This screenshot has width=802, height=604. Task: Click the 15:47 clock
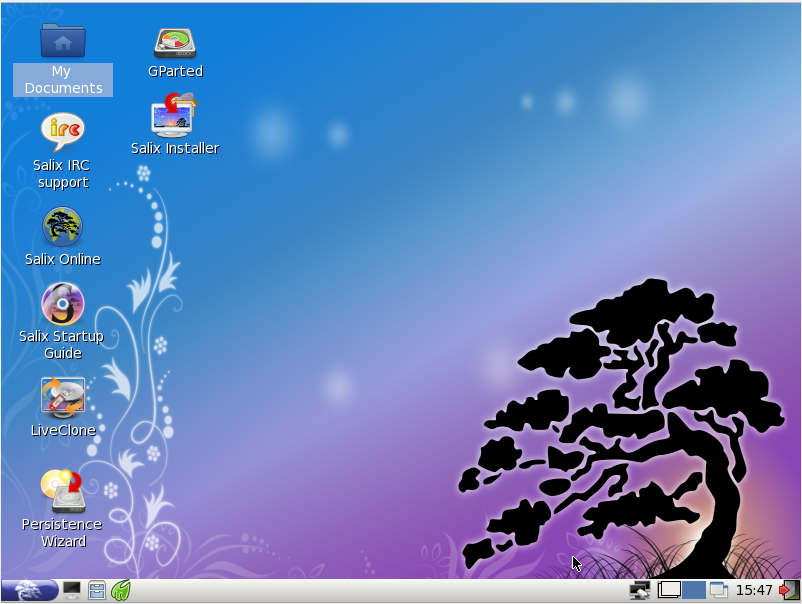tap(754, 591)
